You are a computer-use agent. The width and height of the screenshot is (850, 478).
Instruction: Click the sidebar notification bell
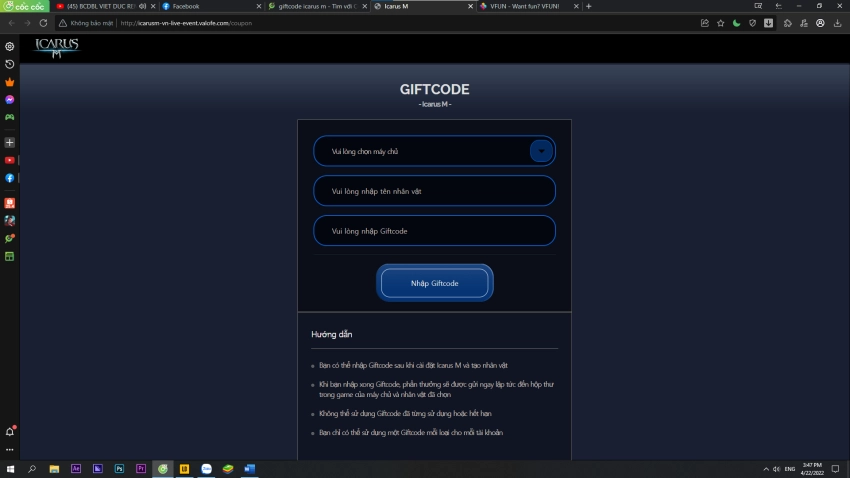10,432
